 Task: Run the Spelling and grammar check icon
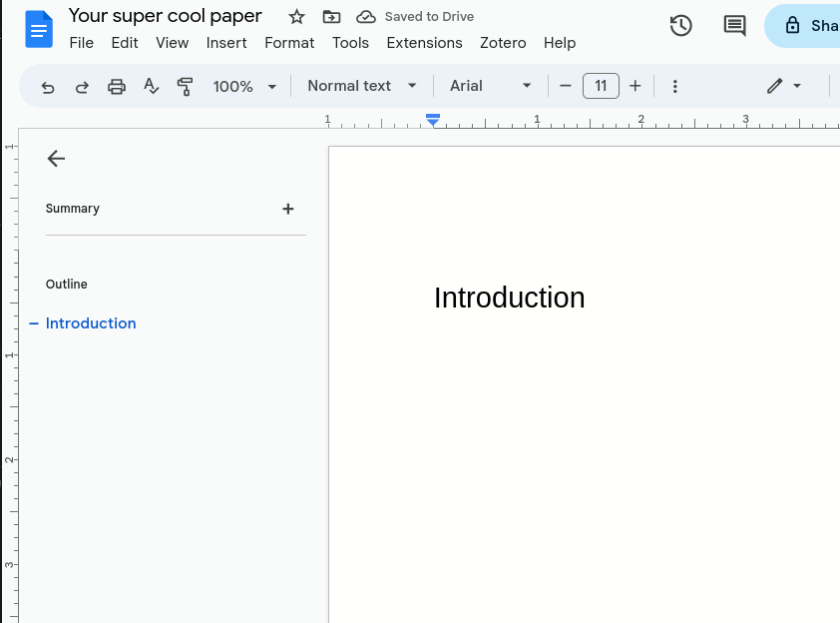pyautogui.click(x=151, y=86)
